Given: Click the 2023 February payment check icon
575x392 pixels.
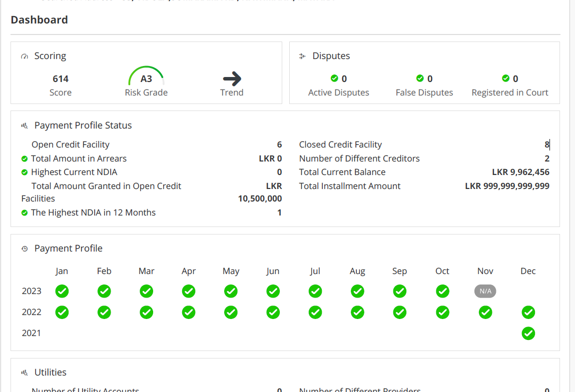Looking at the screenshot, I should click(x=104, y=291).
